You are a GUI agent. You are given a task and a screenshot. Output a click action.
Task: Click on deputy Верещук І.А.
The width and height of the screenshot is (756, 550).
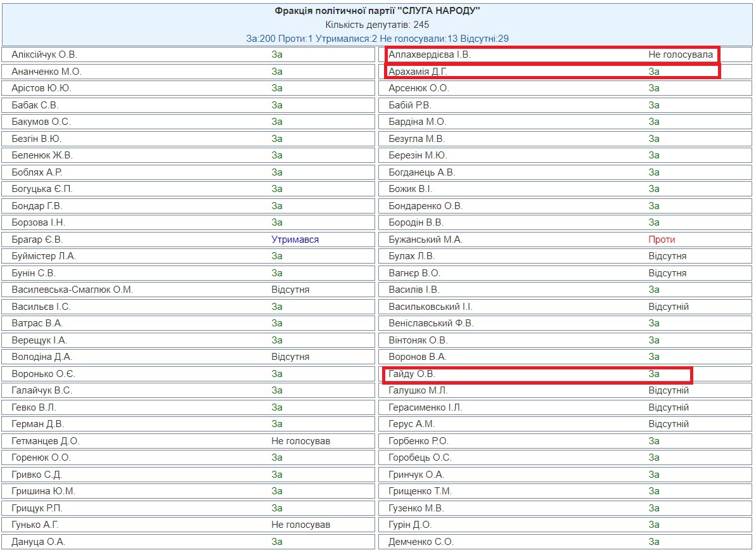tap(39, 340)
